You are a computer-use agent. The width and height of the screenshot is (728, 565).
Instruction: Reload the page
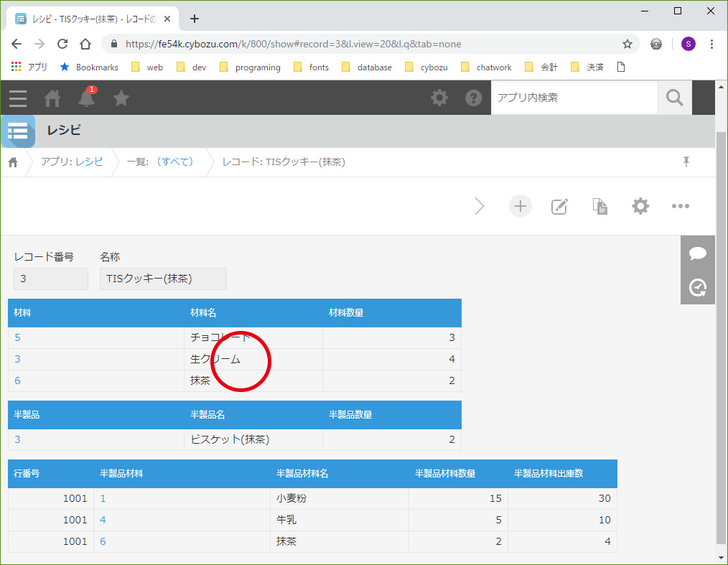pos(62,44)
